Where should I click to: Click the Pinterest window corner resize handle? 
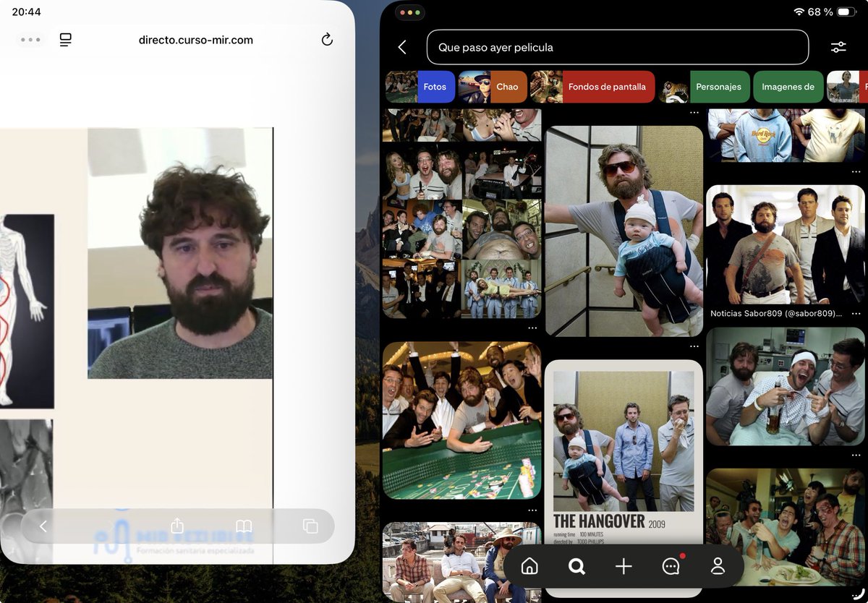(x=857, y=594)
